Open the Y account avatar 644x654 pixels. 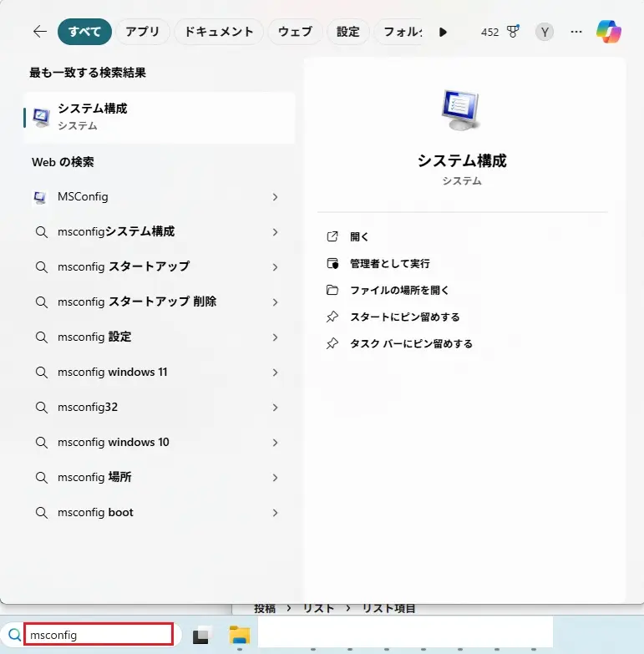(545, 32)
